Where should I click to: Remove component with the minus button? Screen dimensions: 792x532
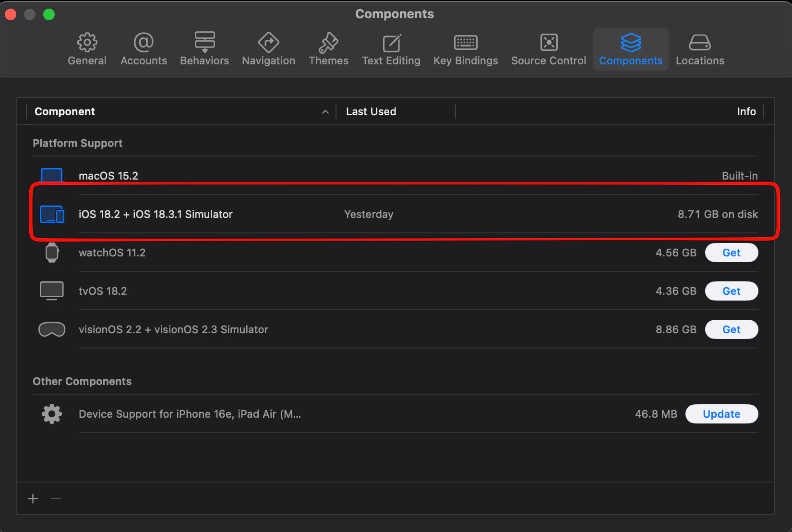[x=56, y=499]
